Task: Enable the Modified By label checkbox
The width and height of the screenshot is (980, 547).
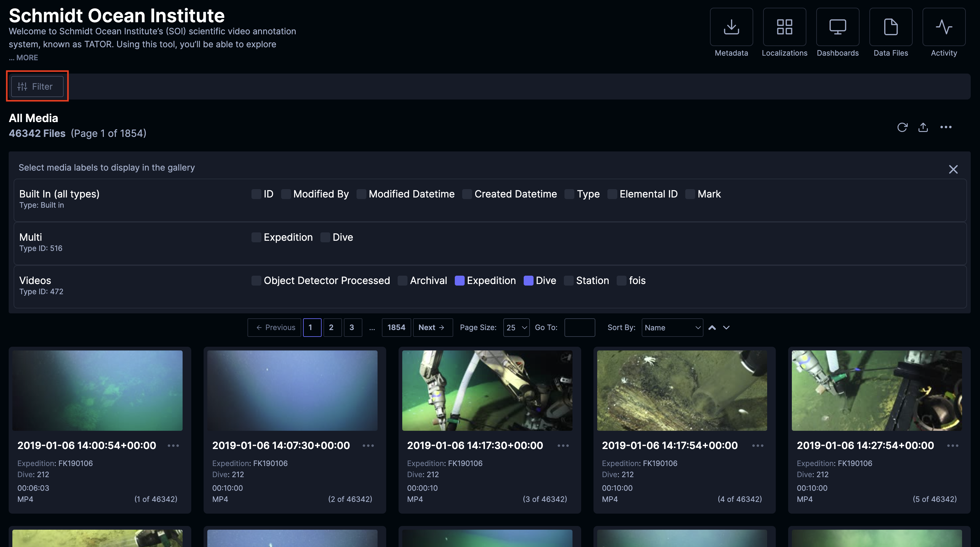Action: pos(286,194)
